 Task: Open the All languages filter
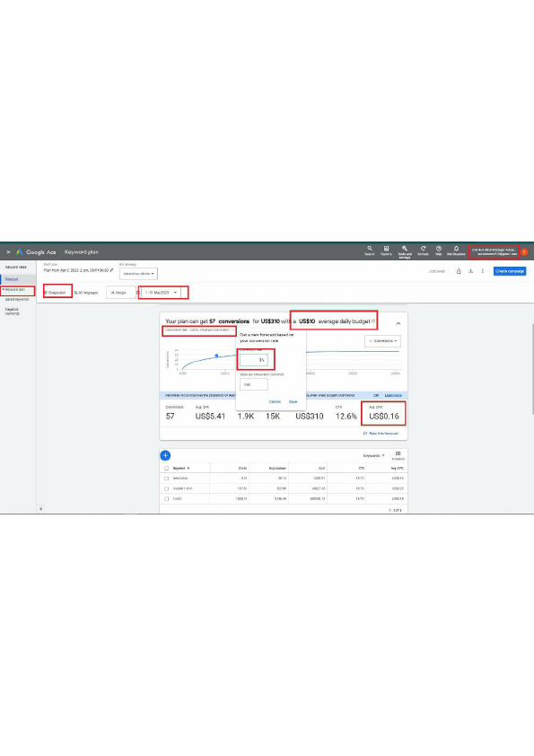pos(86,293)
